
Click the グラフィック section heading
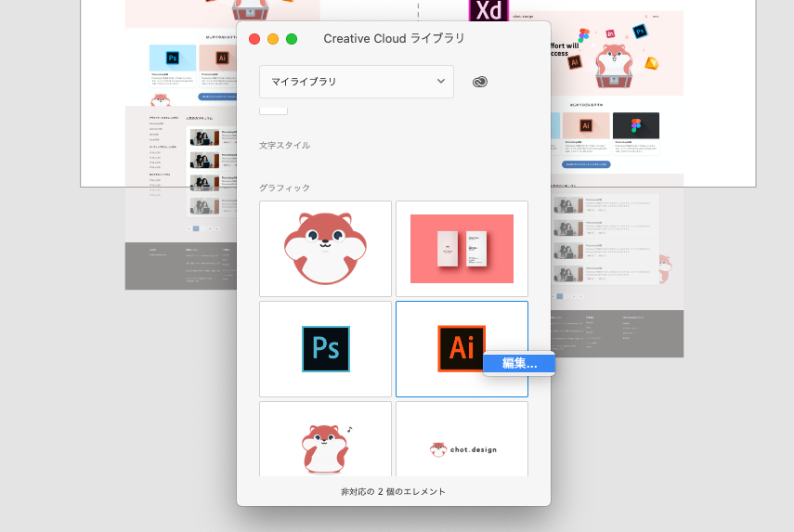click(284, 188)
